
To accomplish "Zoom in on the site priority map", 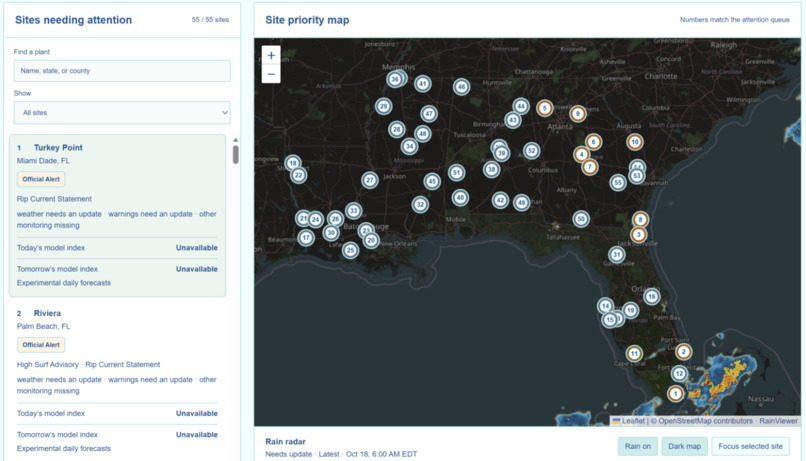I will click(271, 56).
